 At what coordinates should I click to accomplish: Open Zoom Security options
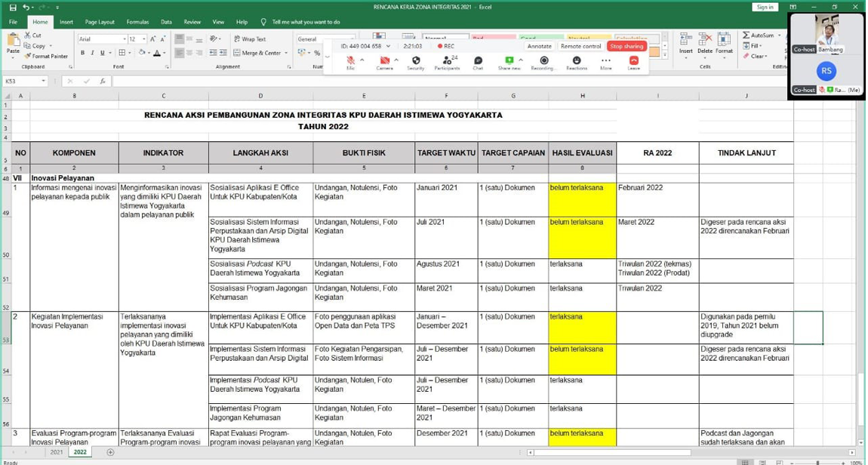coord(415,61)
